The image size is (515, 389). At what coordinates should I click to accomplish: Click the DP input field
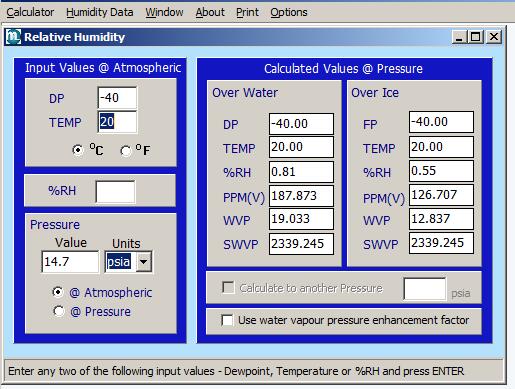(117, 98)
